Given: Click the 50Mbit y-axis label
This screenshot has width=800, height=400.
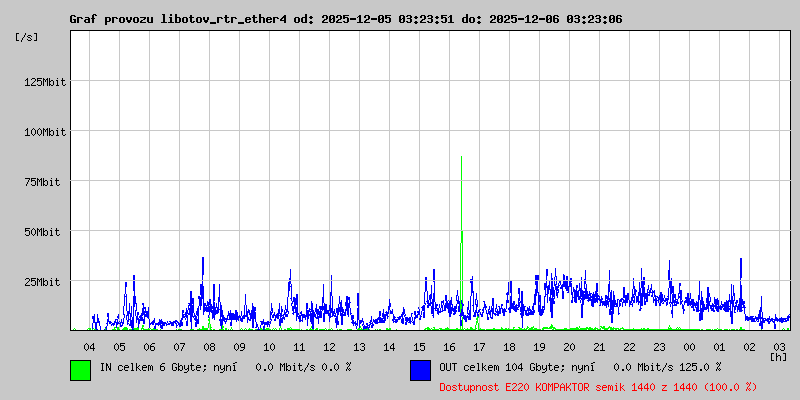Looking at the screenshot, I should [x=48, y=232].
